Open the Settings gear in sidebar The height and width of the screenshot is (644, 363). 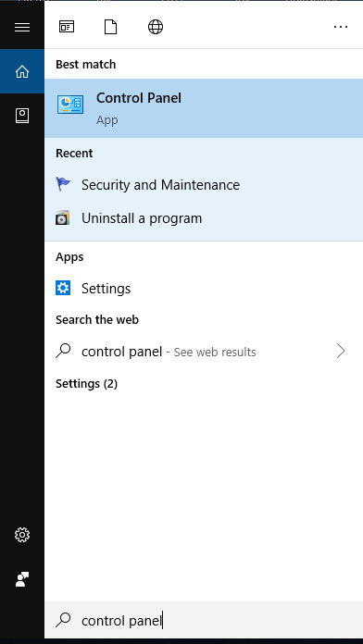point(22,535)
